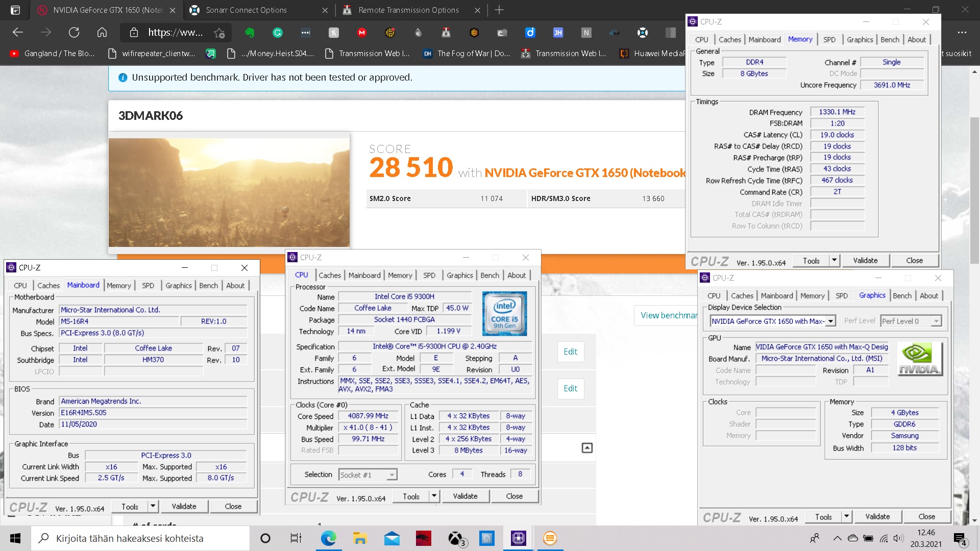Select About tab in the Graphics CPU-Z window

tap(929, 295)
